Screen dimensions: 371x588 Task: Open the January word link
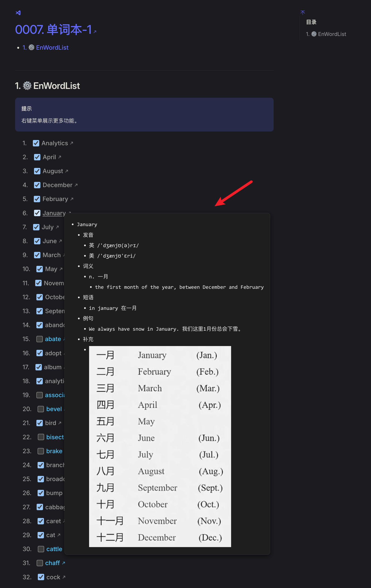(54, 213)
